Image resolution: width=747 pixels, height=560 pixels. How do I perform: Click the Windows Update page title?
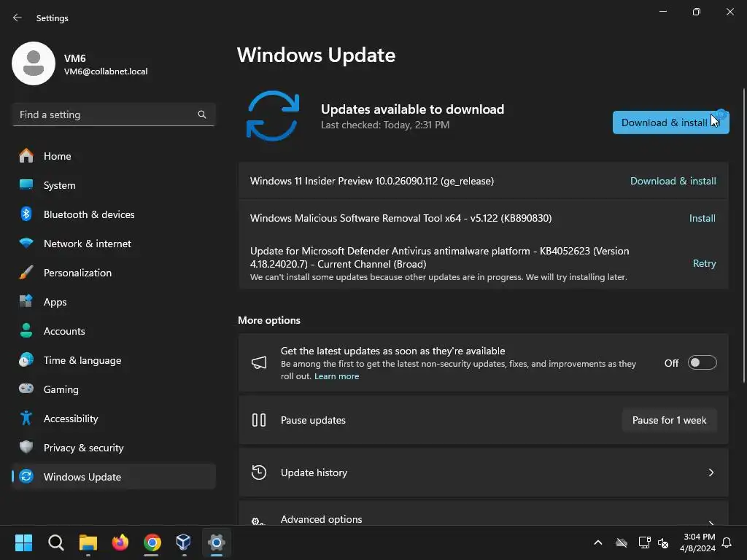317,55
